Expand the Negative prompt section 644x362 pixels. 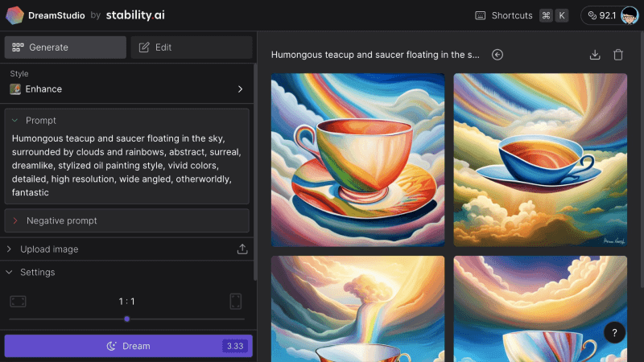pyautogui.click(x=15, y=220)
